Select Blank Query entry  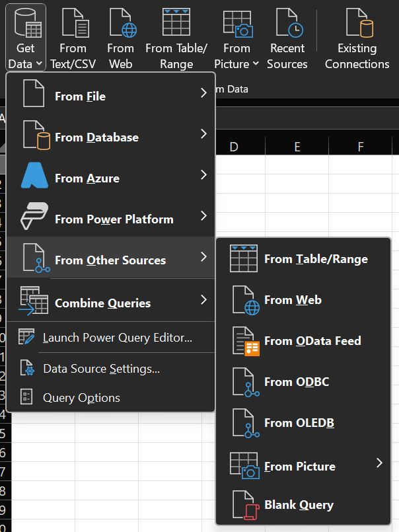click(303, 505)
